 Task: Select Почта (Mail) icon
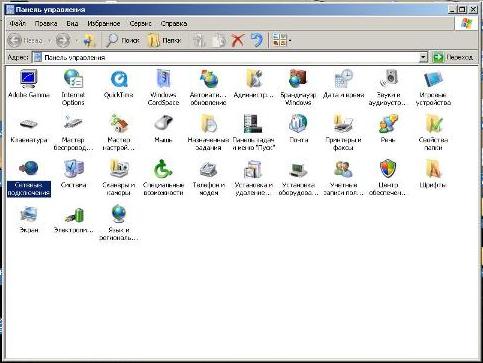[298, 123]
